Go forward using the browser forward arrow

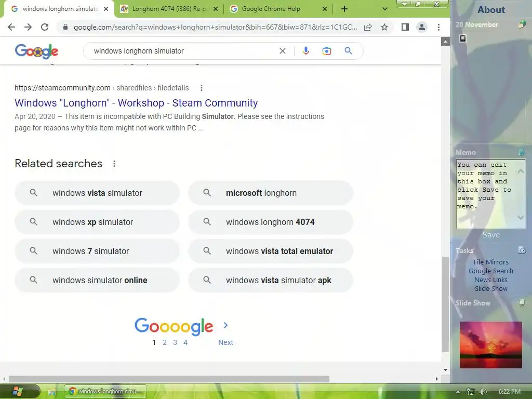(28, 27)
